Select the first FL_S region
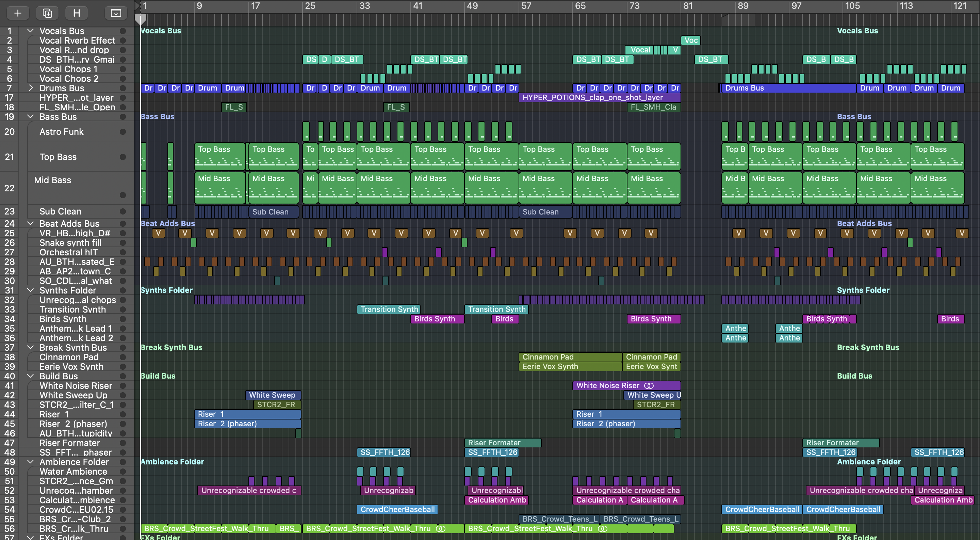 coord(234,107)
